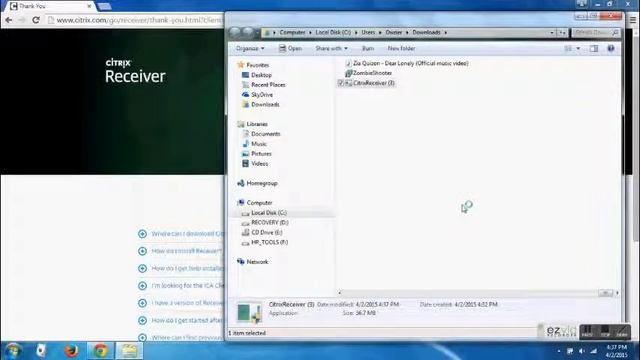The height and width of the screenshot is (360, 640).
Task: Click Chrome's back button
Action: (9, 20)
